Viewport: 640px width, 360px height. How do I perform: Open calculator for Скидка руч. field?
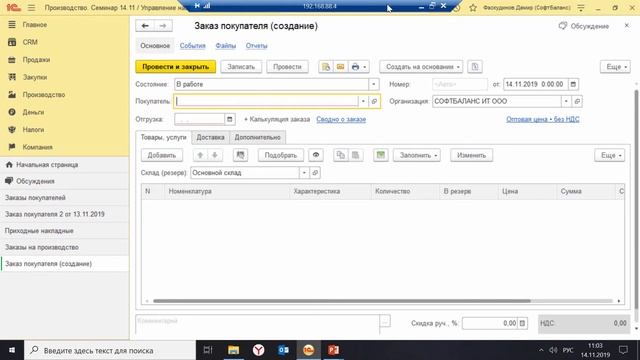(522, 323)
